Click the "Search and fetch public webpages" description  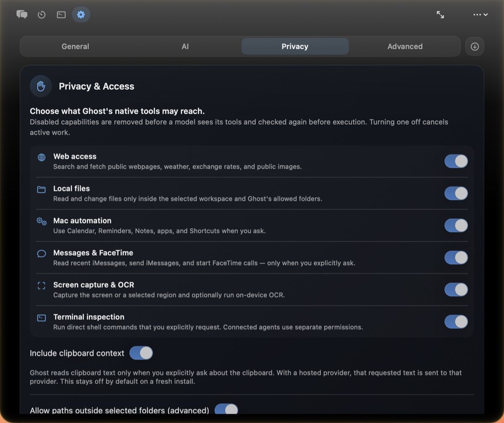coord(177,167)
